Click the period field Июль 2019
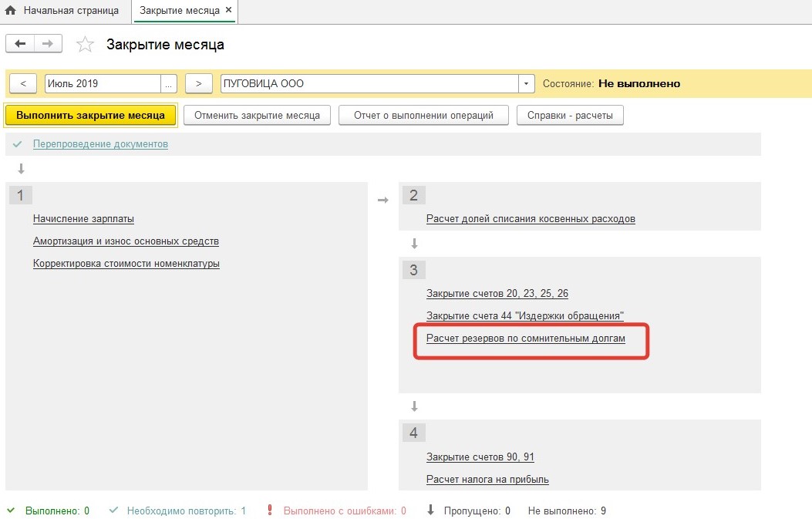The width and height of the screenshot is (812, 519). tap(102, 83)
